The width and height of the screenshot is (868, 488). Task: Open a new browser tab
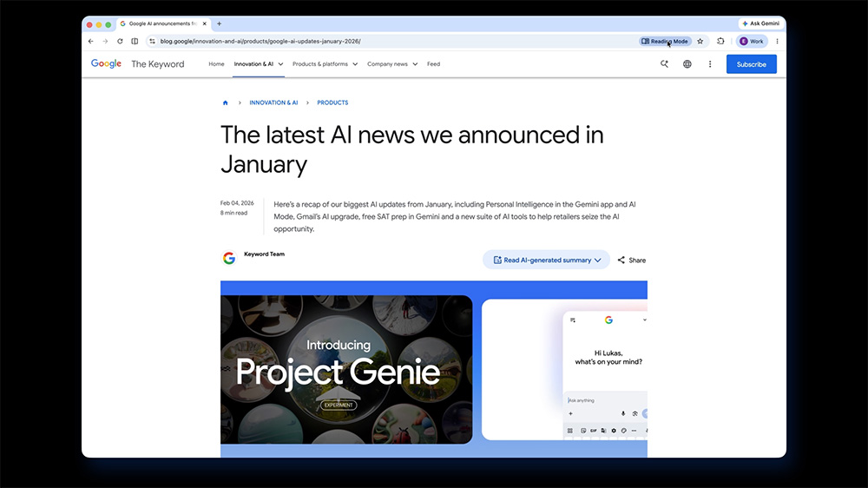(219, 23)
